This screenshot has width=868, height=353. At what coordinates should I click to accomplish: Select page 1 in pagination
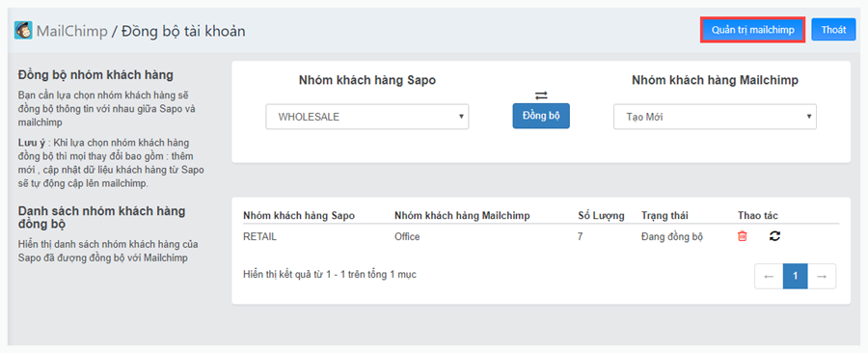coord(796,276)
